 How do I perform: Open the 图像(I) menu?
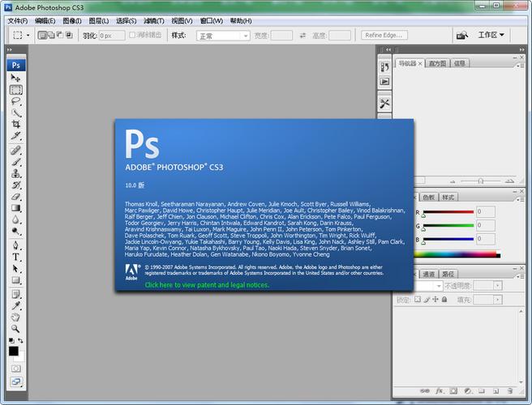coord(72,20)
